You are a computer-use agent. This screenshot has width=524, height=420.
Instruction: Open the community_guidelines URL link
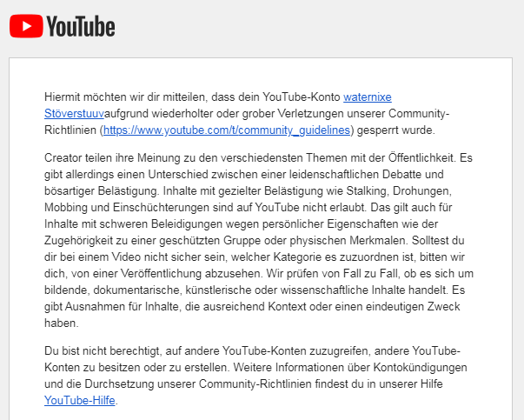click(227, 130)
